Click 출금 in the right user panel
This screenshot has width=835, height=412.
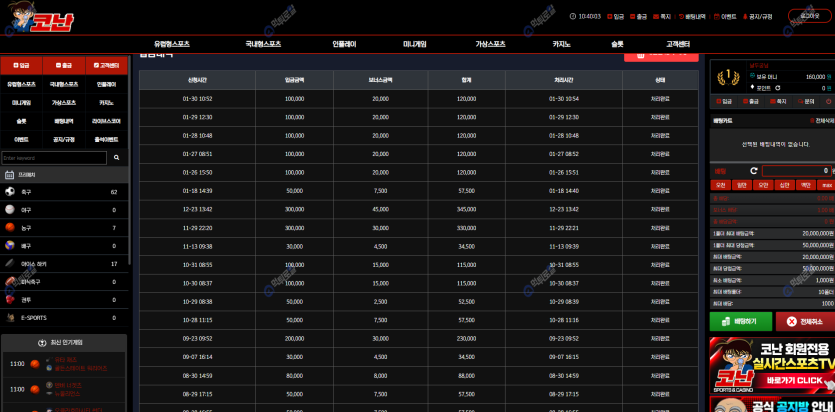[750, 101]
